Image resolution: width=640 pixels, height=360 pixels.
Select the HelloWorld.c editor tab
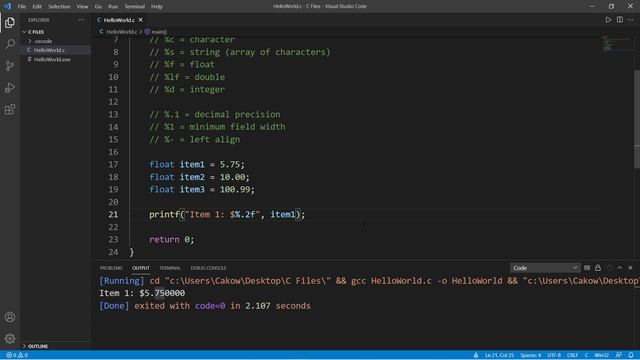coord(119,20)
